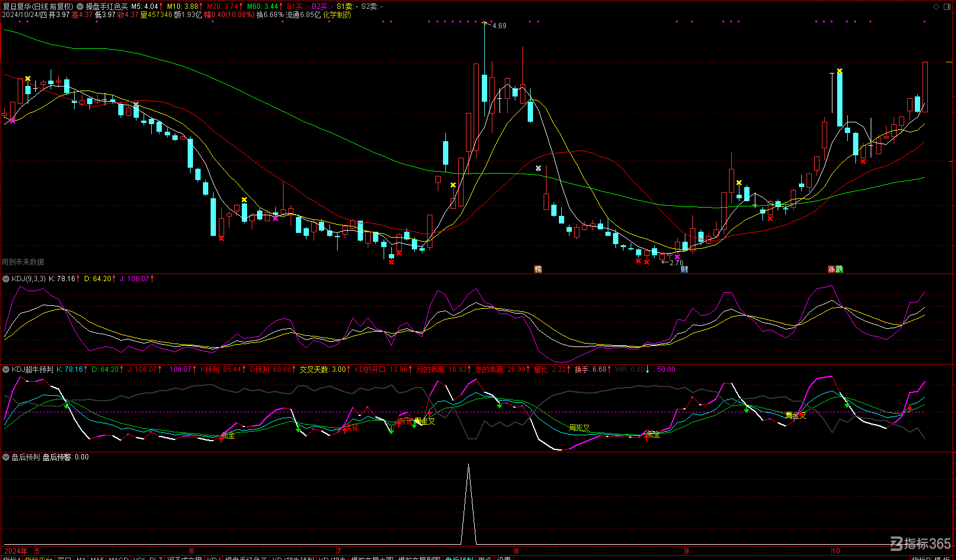Open the 设置 bottom tab
The width and height of the screenshot is (956, 560).
click(504, 558)
